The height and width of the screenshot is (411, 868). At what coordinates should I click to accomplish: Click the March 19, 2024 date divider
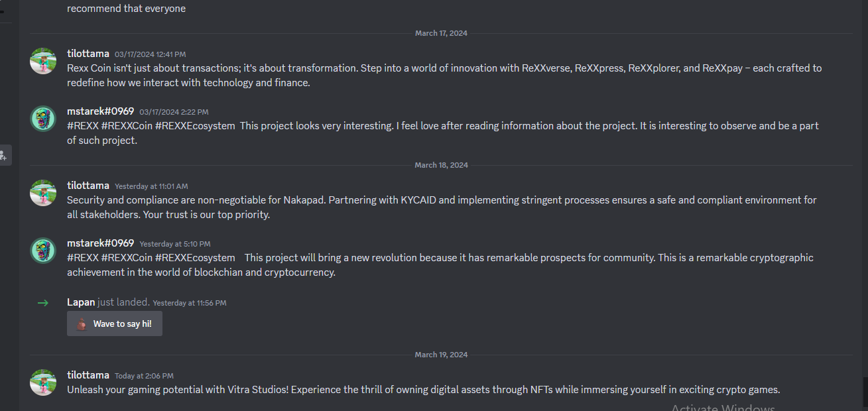point(442,355)
